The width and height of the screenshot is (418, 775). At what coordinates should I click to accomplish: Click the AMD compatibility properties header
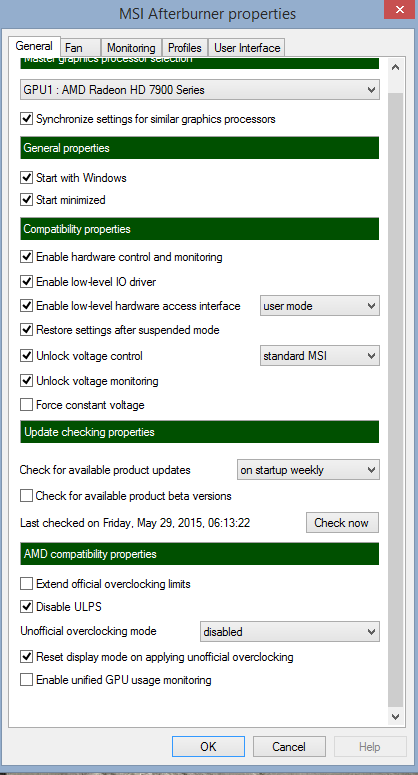coord(200,554)
